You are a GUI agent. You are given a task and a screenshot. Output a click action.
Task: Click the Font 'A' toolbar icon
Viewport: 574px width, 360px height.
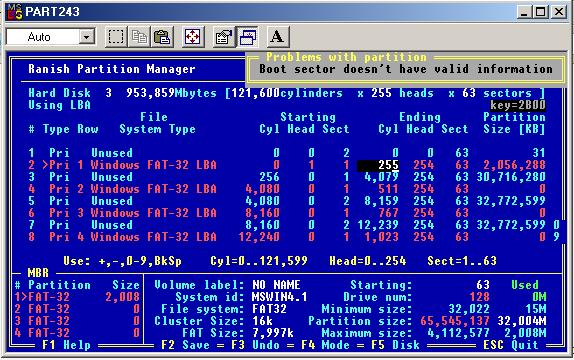pos(277,37)
